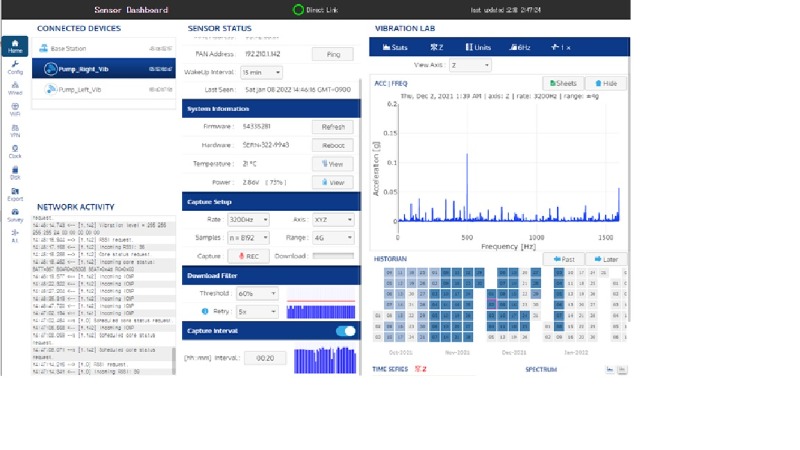This screenshot has height=450, width=800.
Task: Click the red Z icon beside Time Series
Action: (x=420, y=369)
